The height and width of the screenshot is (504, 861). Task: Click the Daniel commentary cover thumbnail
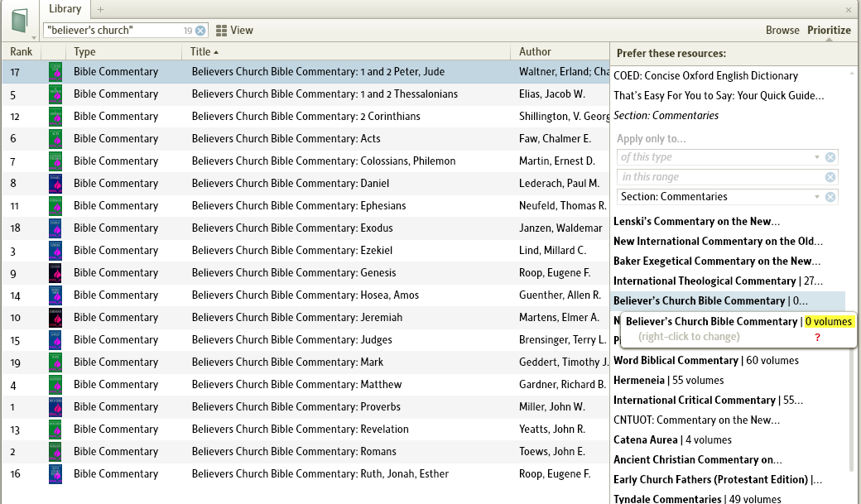click(x=55, y=184)
